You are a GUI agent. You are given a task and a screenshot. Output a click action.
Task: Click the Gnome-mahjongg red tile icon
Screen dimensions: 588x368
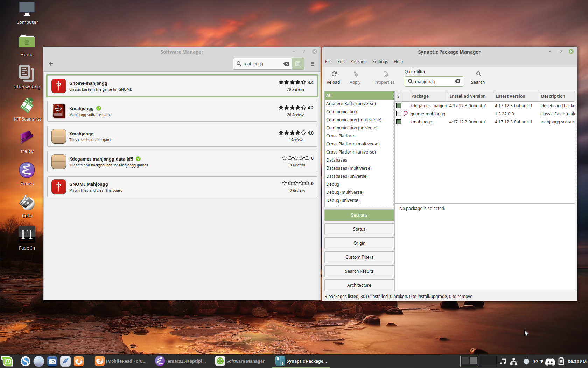coord(59,86)
